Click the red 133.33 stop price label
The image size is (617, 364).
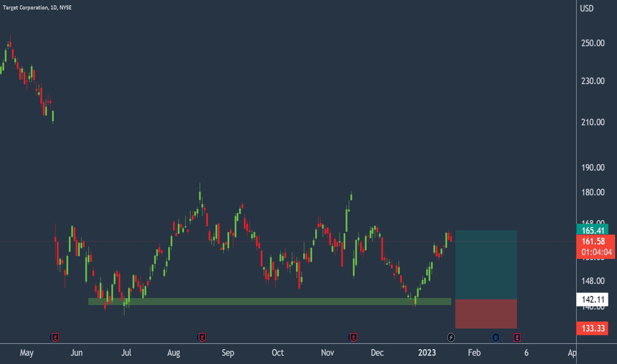tap(593, 328)
